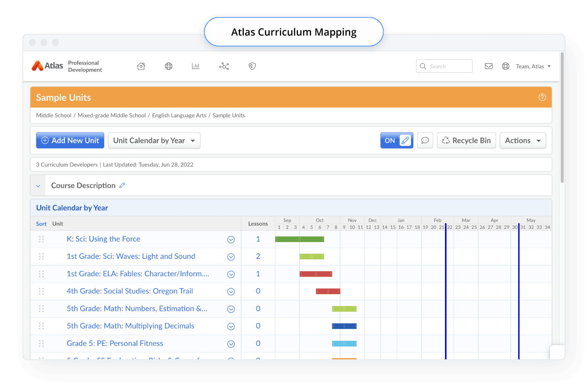Viewport: 588px width, 390px height.
Task: Expand options for K: Sci: Using the Force
Action: [231, 240]
